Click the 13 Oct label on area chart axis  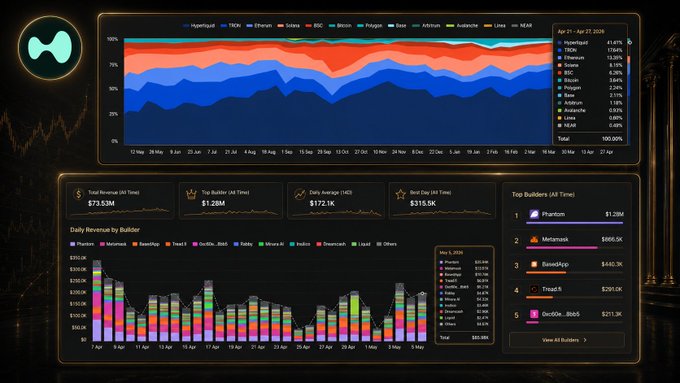[342, 152]
